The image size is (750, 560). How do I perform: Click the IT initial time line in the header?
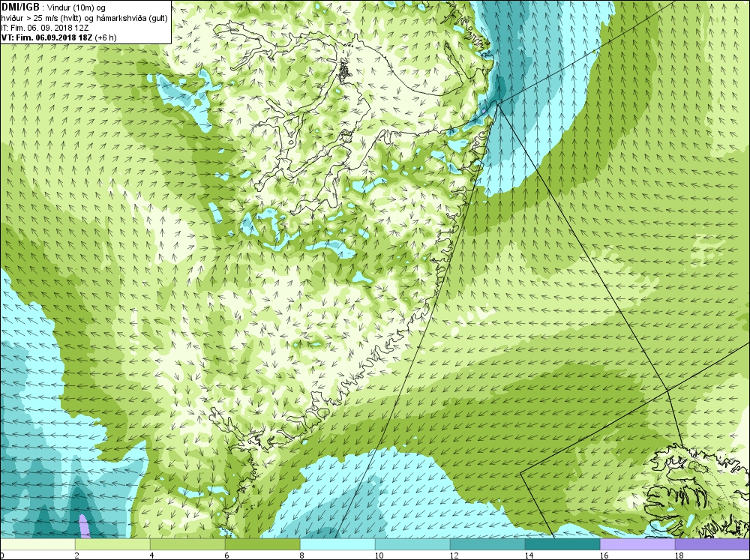(45, 28)
